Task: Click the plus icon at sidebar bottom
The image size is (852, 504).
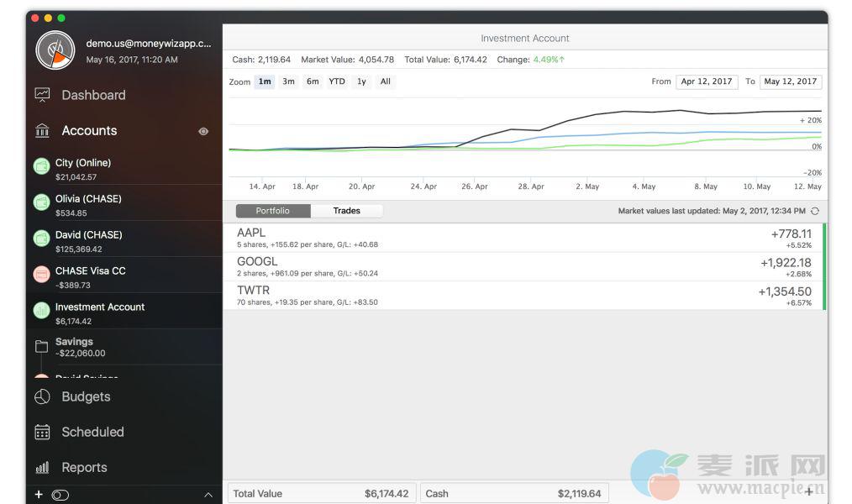Action: tap(38, 495)
